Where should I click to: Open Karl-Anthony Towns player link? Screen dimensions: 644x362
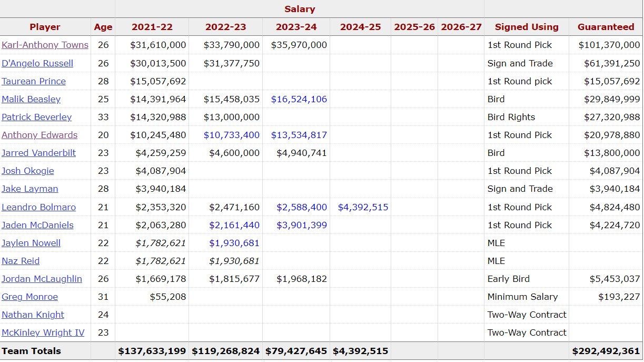[x=45, y=45]
